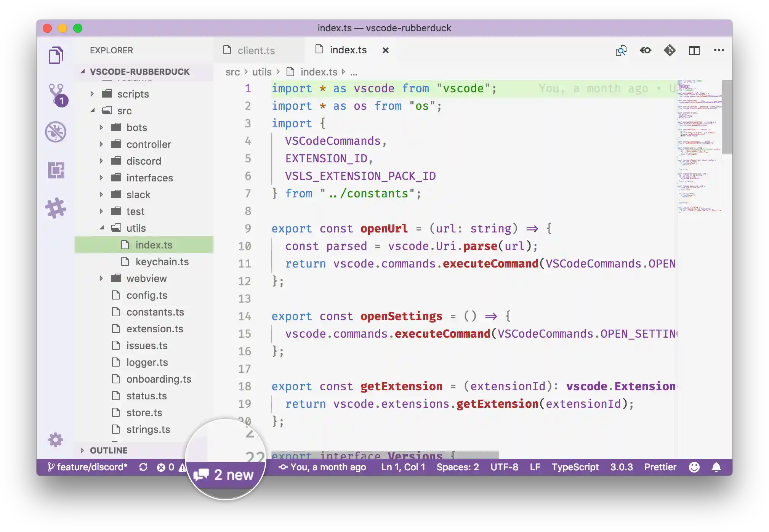Open the Slack chat view icon
The image size is (769, 532).
(56, 208)
